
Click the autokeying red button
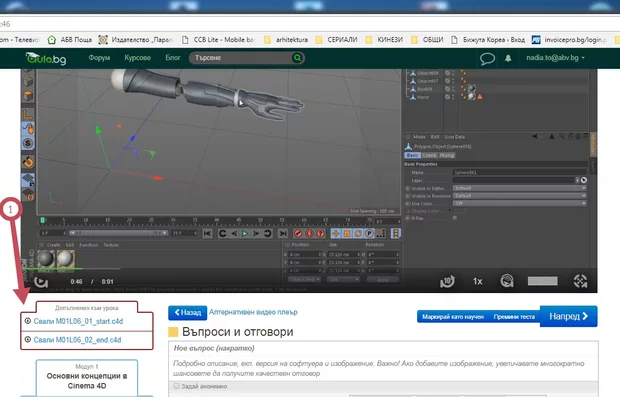click(309, 234)
